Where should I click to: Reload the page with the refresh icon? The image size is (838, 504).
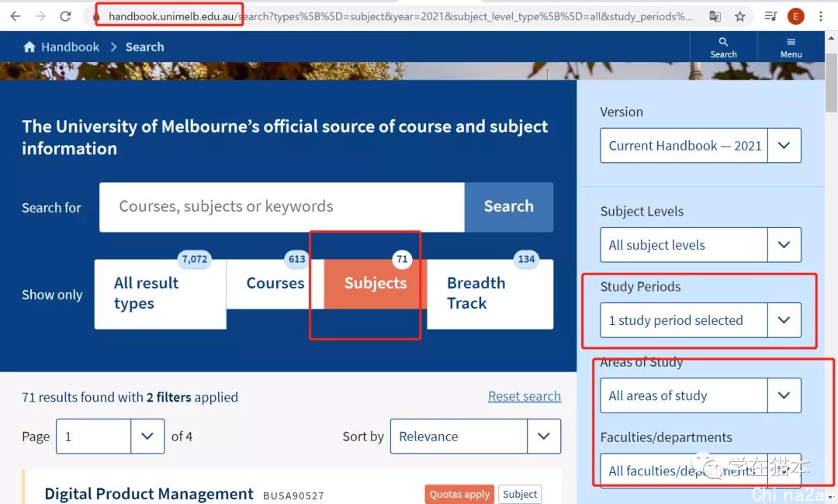pyautogui.click(x=65, y=16)
